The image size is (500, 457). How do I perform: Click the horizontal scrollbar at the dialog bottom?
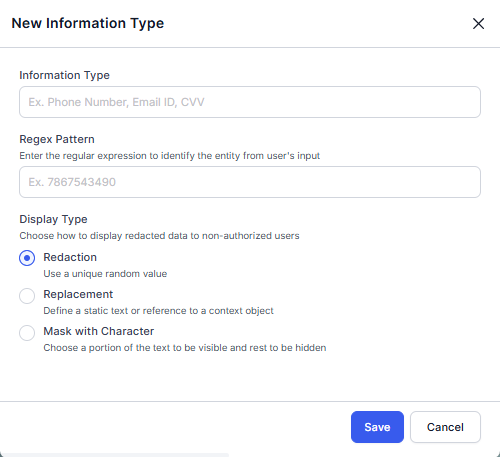[x=114, y=455]
